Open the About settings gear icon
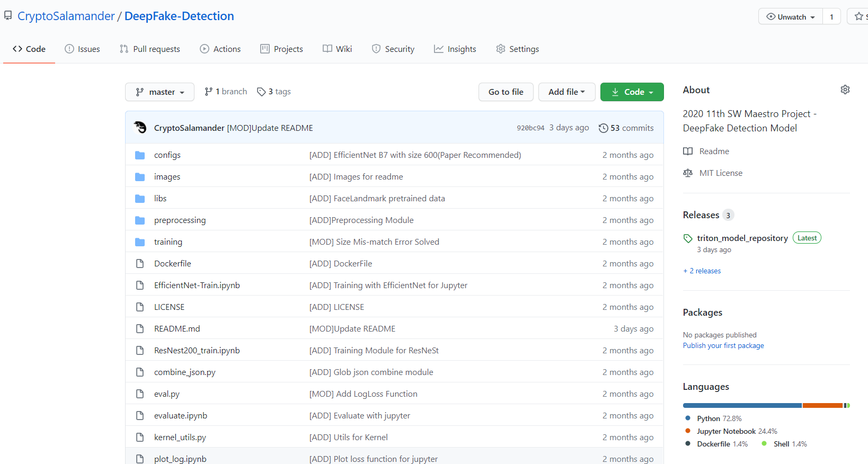The image size is (868, 464). 845,90
